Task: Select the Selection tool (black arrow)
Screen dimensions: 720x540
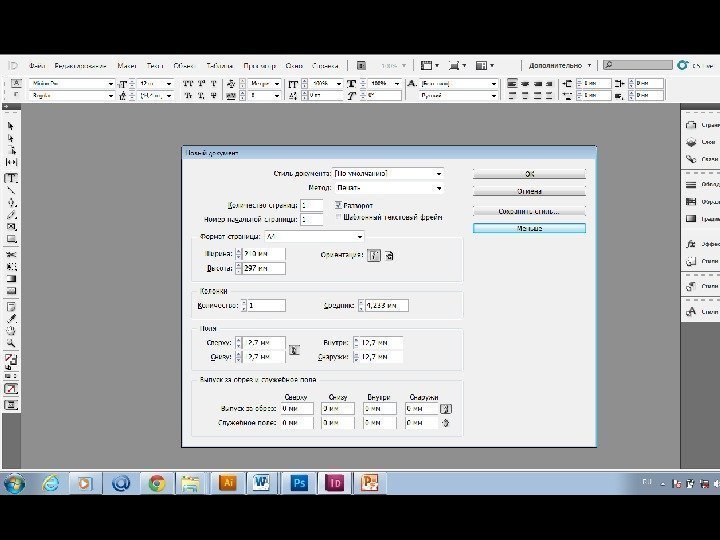Action: 11,126
